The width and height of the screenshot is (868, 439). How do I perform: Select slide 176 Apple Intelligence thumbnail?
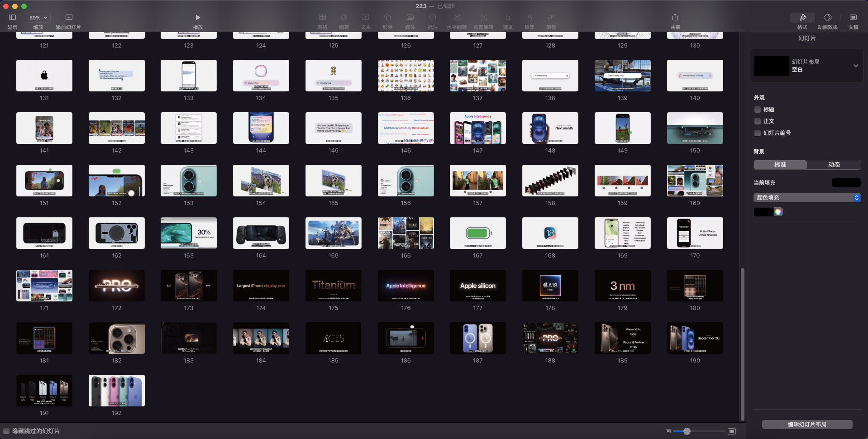click(x=406, y=286)
